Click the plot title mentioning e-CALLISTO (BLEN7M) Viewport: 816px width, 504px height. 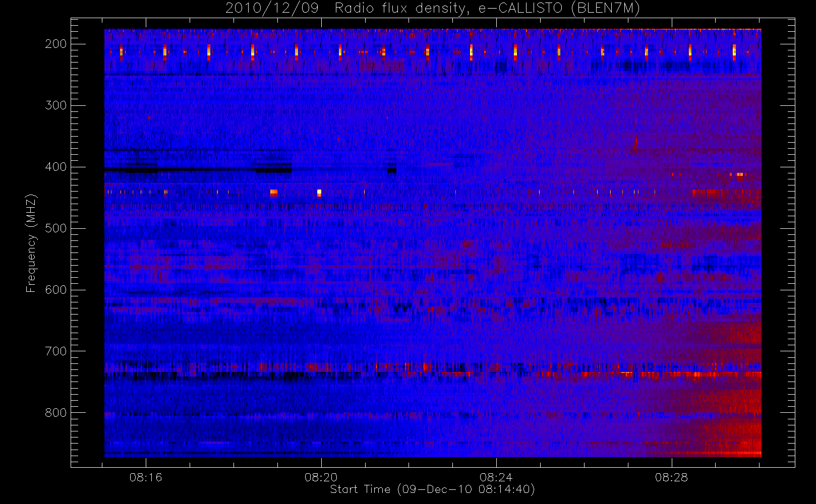432,9
